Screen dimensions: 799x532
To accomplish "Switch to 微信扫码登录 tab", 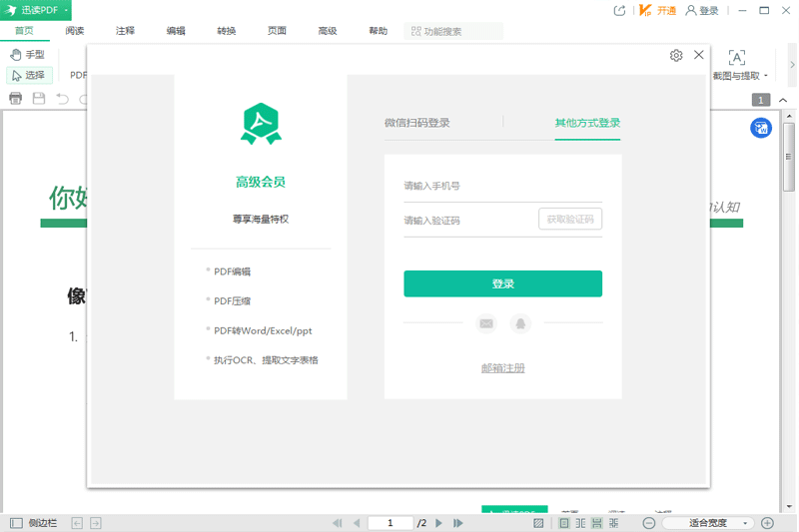I will click(x=416, y=123).
